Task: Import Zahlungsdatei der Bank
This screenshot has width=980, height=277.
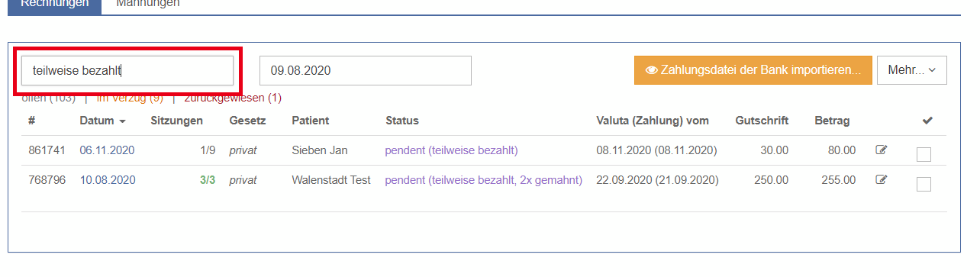Action: tap(753, 69)
